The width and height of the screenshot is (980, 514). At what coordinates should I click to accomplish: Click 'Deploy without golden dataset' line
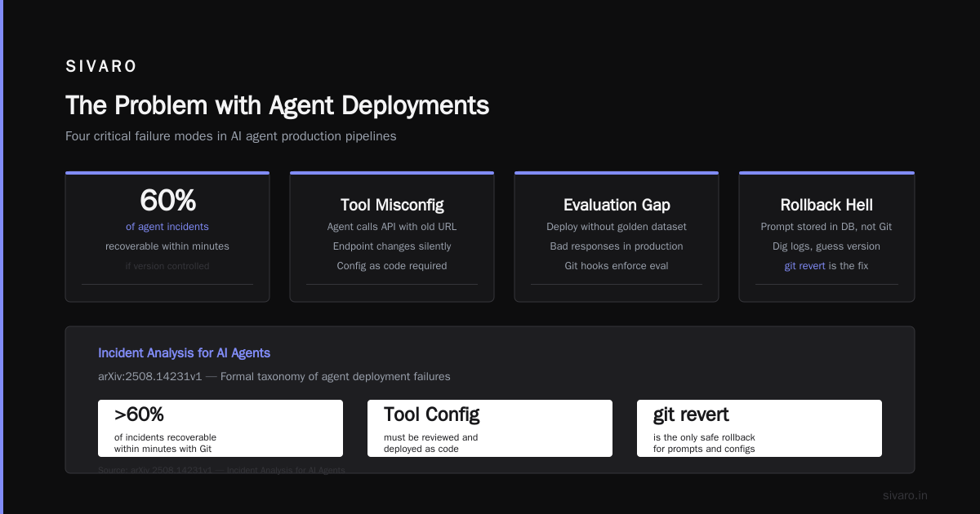point(617,227)
